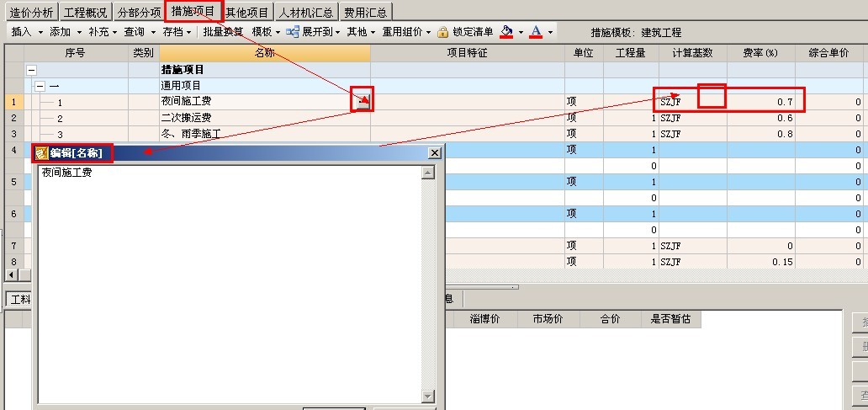
Task: Click the 单位 column header
Action: click(x=584, y=53)
